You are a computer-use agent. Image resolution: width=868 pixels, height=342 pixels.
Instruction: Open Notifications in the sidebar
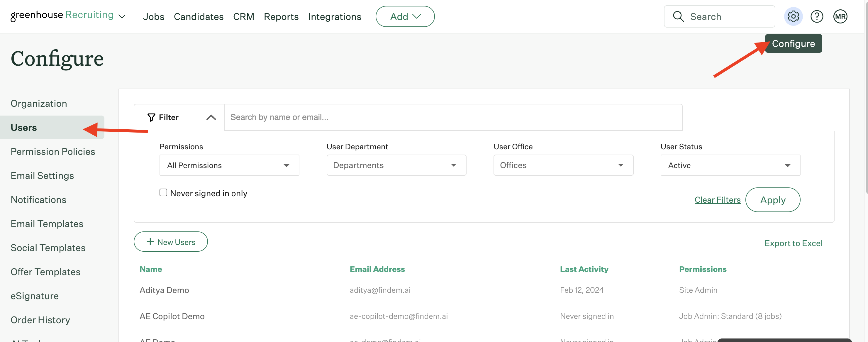point(38,199)
